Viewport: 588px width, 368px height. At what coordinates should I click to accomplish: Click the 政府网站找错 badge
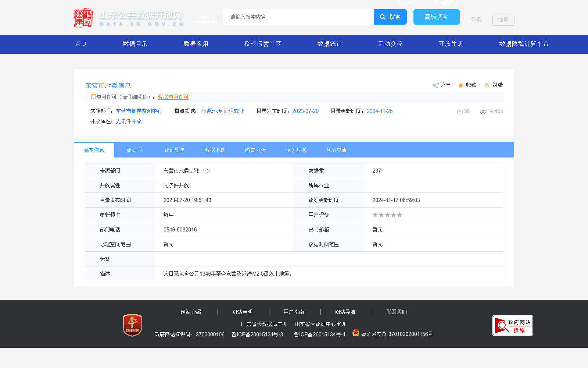tap(513, 325)
